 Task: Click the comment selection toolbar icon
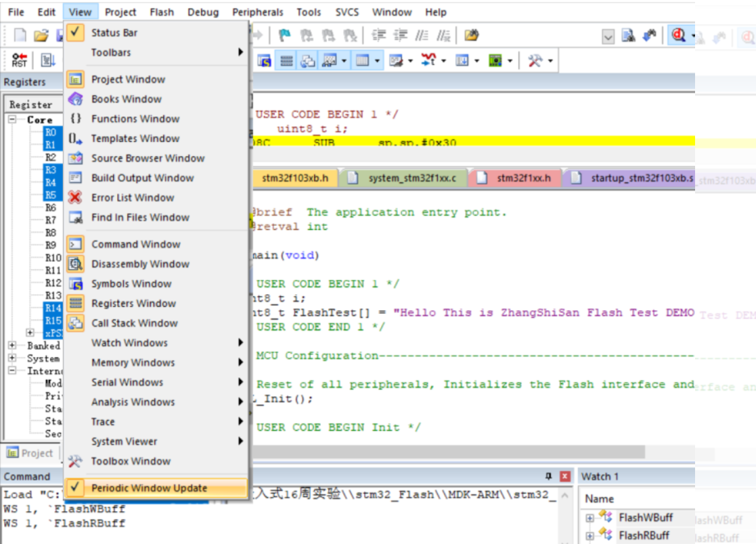click(x=422, y=36)
